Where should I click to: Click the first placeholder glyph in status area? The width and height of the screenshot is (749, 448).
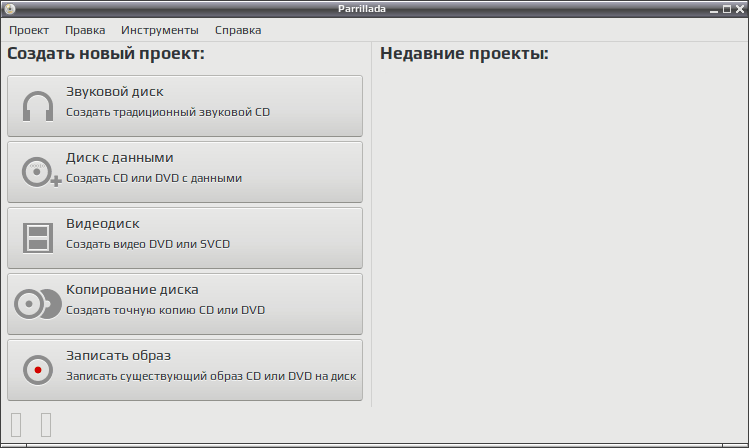click(x=16, y=425)
